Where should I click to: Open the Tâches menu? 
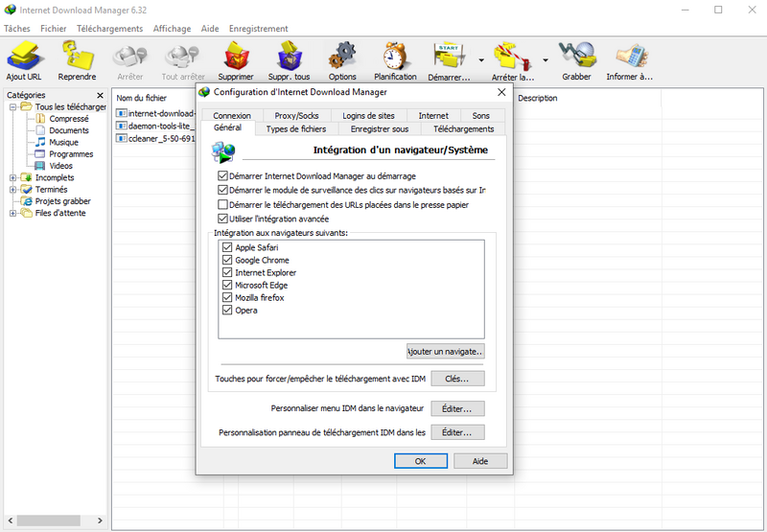tap(17, 29)
